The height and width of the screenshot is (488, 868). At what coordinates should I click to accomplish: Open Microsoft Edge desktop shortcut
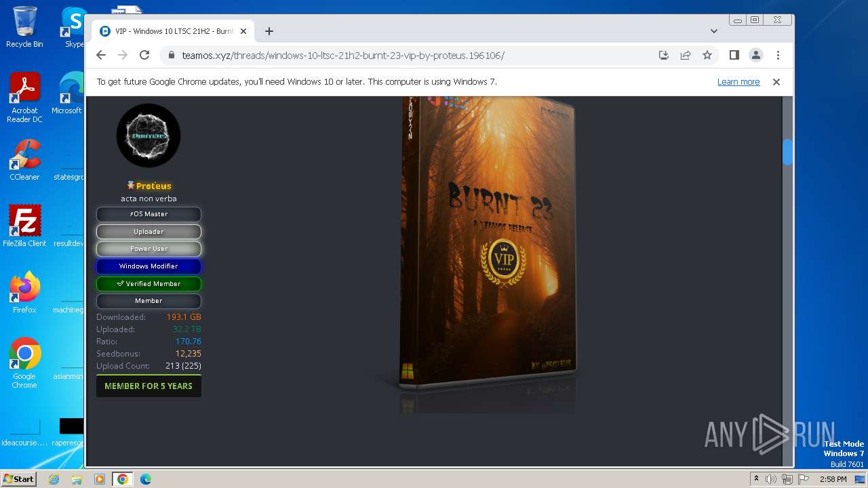click(x=68, y=94)
